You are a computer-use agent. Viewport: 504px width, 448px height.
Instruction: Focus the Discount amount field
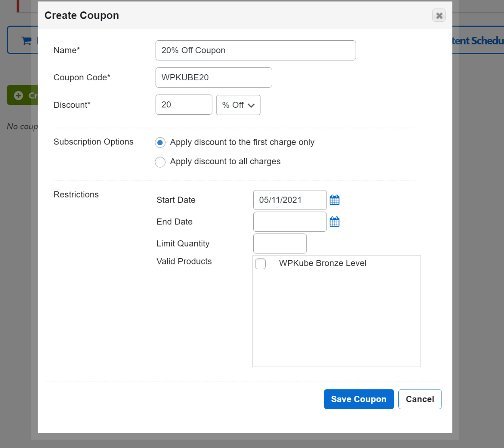tap(184, 105)
